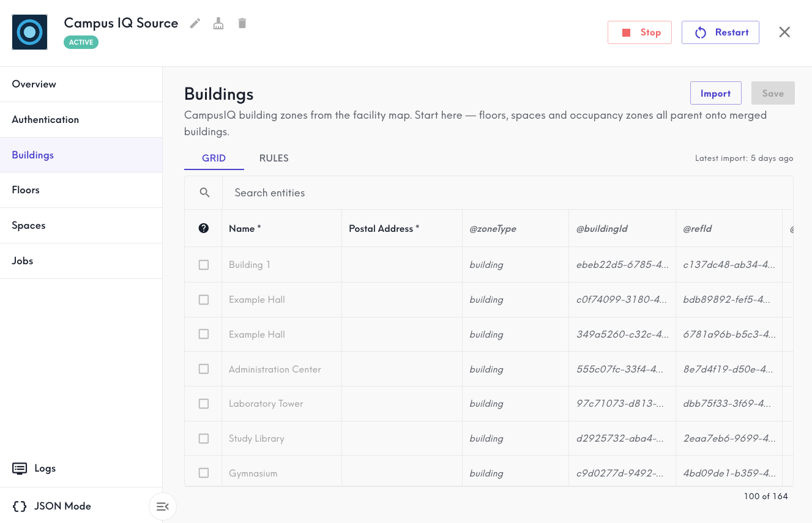Open the Overview section
The image size is (812, 523).
click(81, 84)
